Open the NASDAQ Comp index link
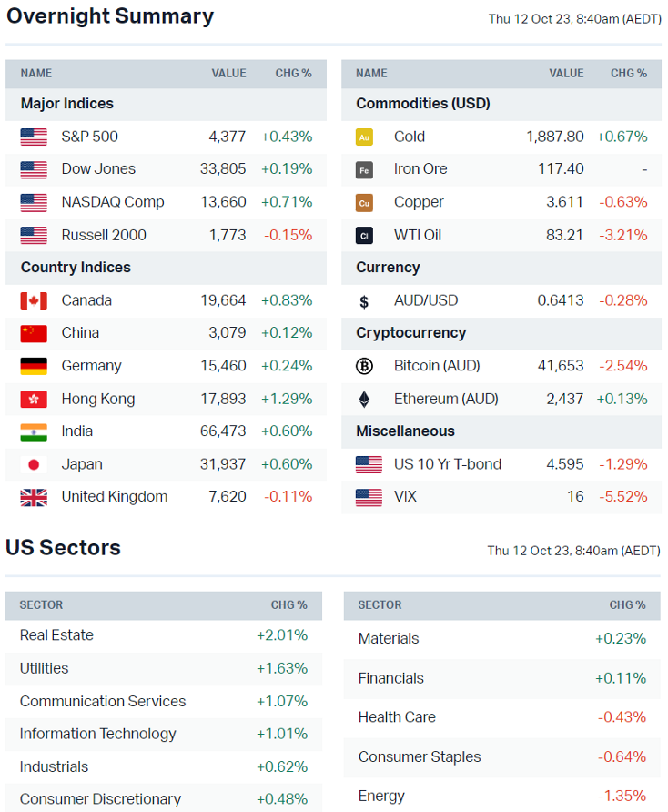668x812 pixels. coord(112,202)
